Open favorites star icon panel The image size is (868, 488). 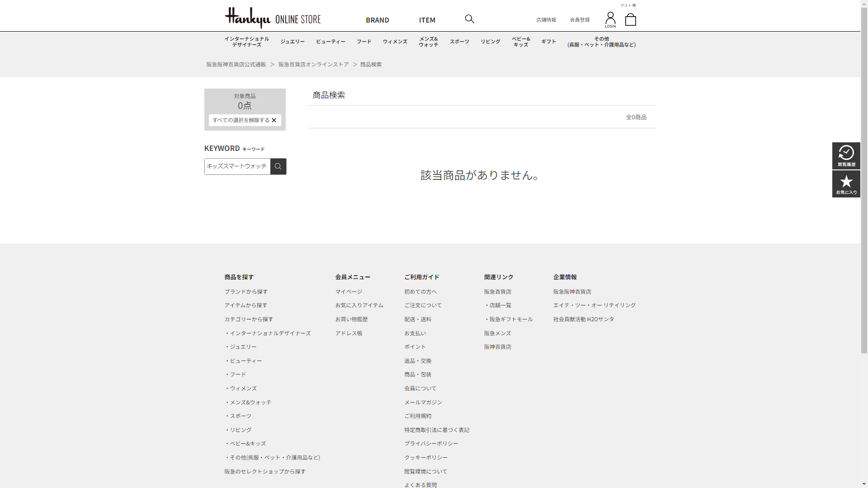coord(846,184)
